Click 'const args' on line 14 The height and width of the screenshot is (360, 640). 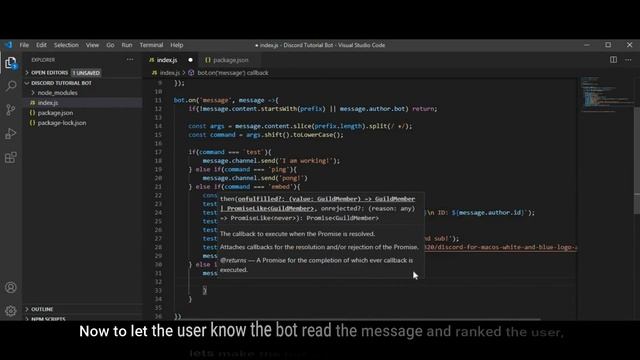tap(206, 126)
